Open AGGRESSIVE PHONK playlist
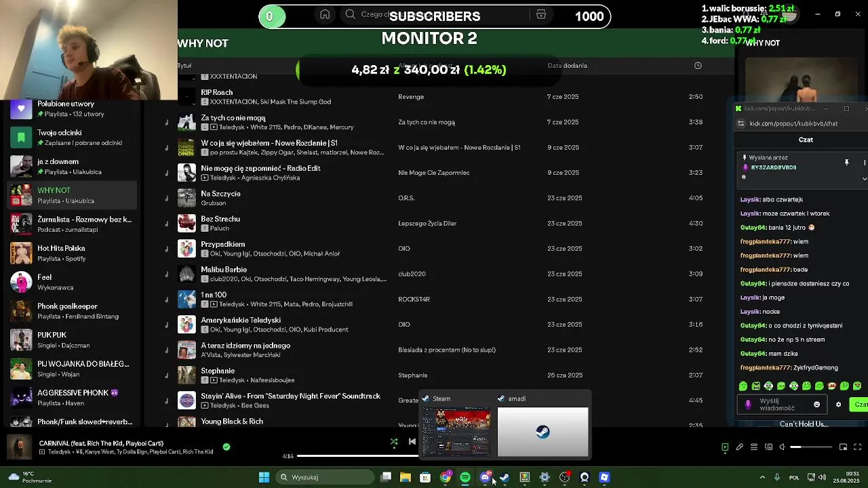 73,398
